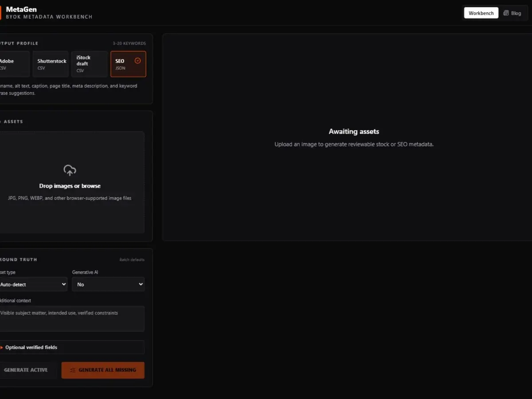The height and width of the screenshot is (399, 532).
Task: Open the Asset type Auto-detect dropdown
Action: click(33, 284)
